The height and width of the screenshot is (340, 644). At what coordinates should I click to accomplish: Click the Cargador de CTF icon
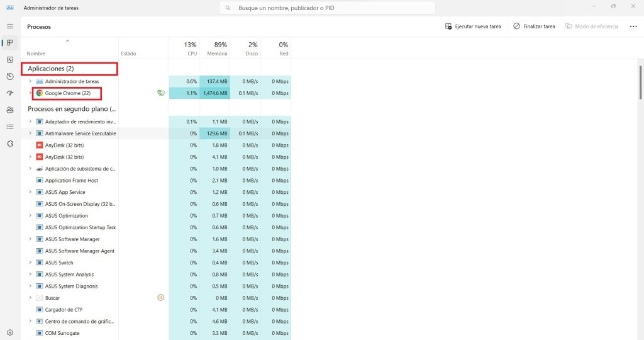tap(40, 310)
